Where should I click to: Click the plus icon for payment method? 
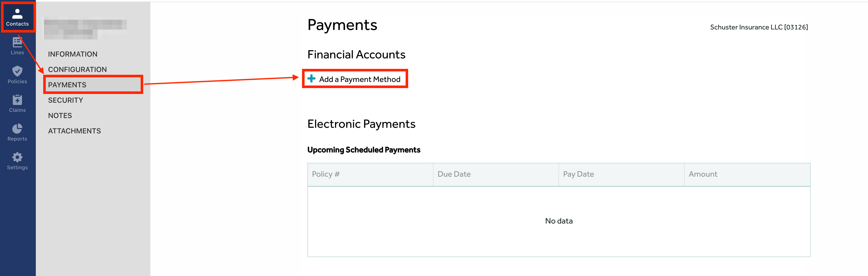311,79
